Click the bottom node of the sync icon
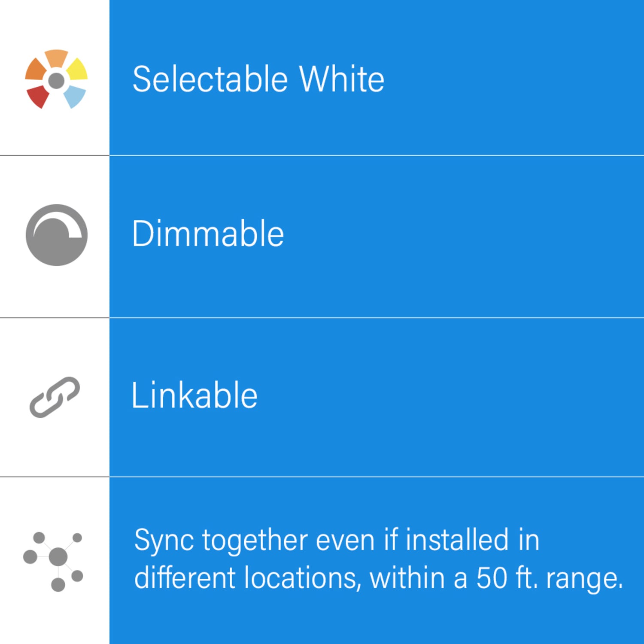644x644 pixels. click(58, 584)
